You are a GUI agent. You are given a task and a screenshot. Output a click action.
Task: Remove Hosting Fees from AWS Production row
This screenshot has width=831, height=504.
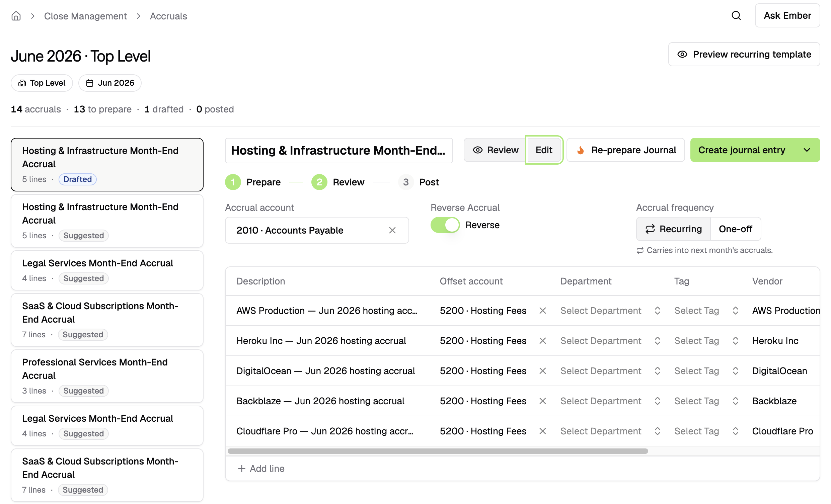(543, 311)
